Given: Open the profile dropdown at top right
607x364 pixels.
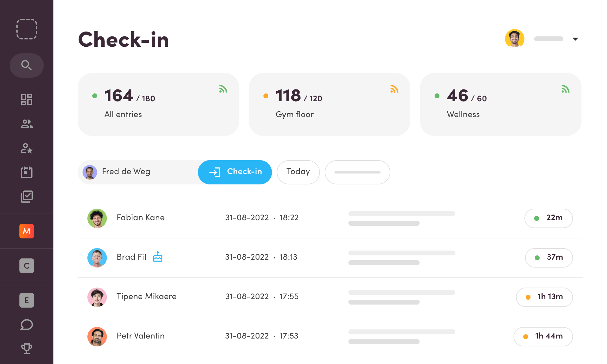Looking at the screenshot, I should point(575,39).
